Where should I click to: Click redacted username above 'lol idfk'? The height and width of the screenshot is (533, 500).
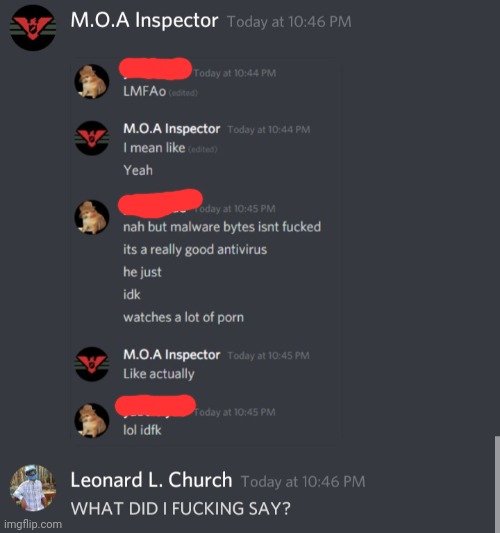pyautogui.click(x=155, y=406)
